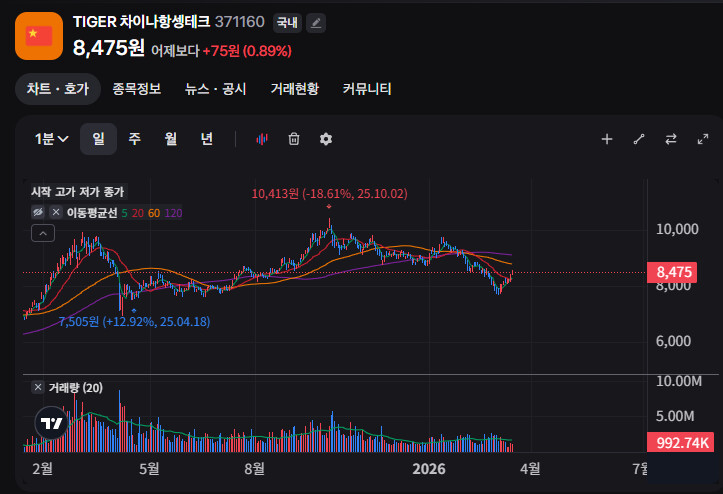Click the 5월 time axis label
The width and height of the screenshot is (723, 494).
coord(149,469)
